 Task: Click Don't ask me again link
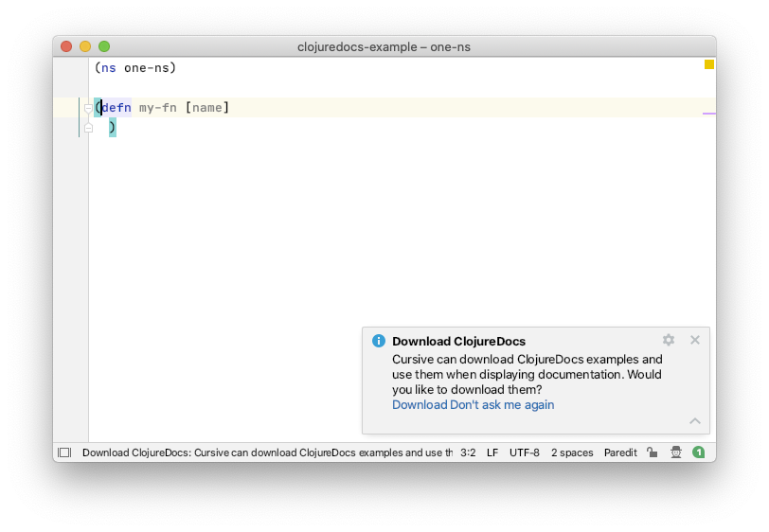tap(502, 404)
